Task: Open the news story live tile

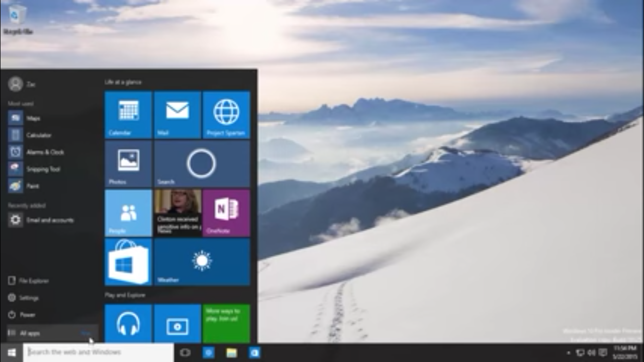Action: [x=177, y=213]
